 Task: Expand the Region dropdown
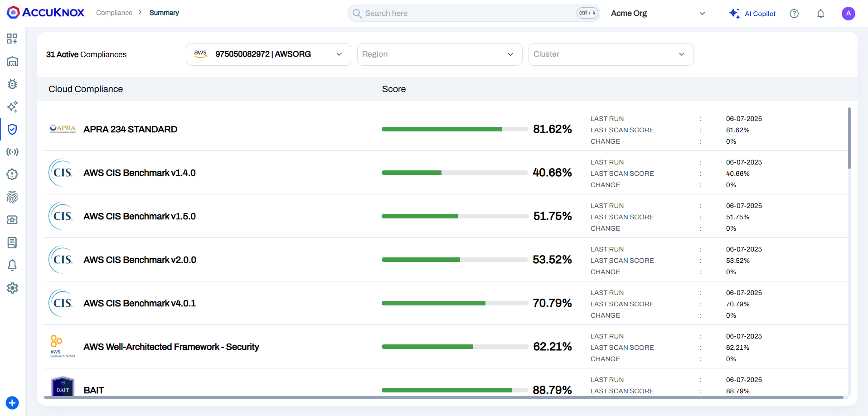point(439,54)
